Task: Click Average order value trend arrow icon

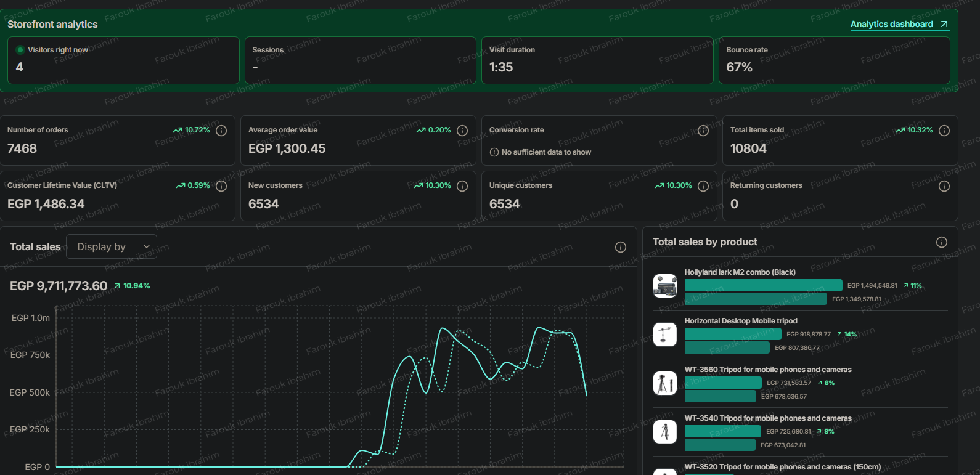Action: tap(421, 130)
